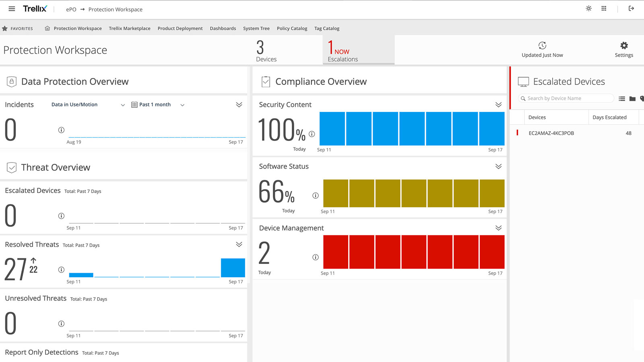
Task: Click the ePO breadcrumb link
Action: (x=71, y=9)
